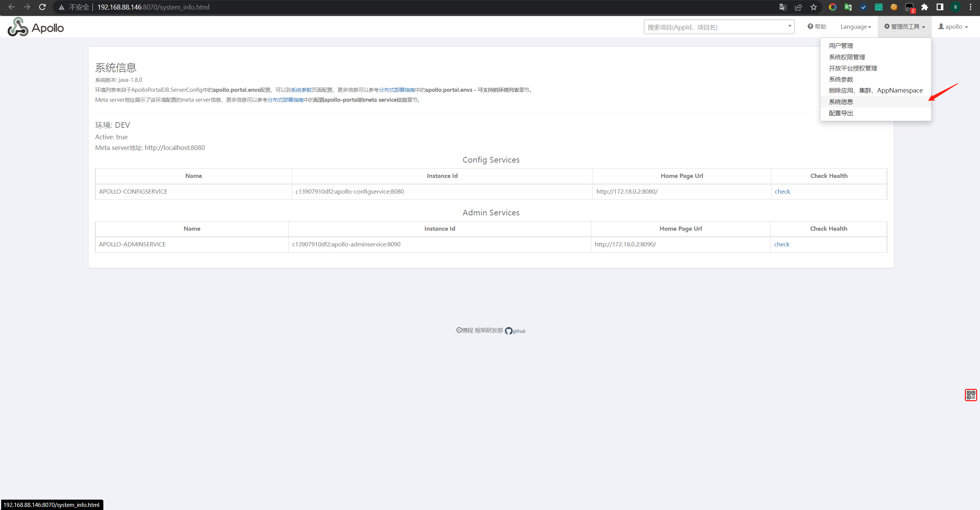Screen dimensions: 980x510
Task: Click the Apollo logo in header
Action: coord(36,27)
